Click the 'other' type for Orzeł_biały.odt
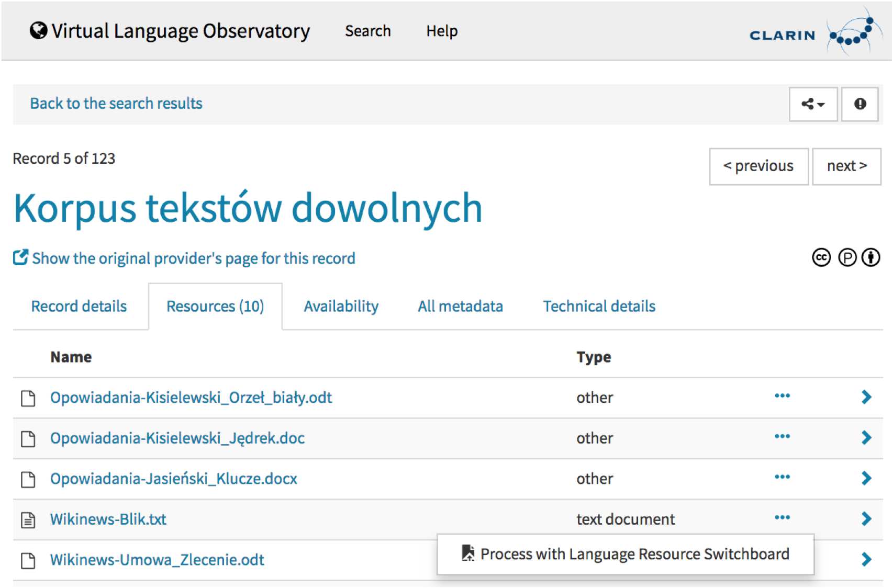Image resolution: width=893 pixels, height=588 pixels. pos(595,398)
